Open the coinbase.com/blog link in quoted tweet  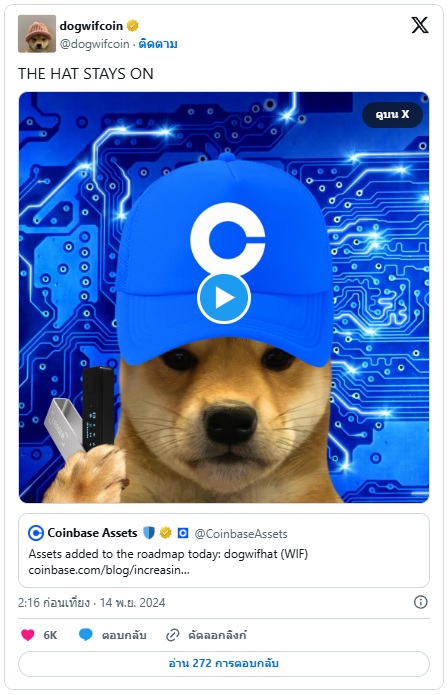tap(109, 570)
